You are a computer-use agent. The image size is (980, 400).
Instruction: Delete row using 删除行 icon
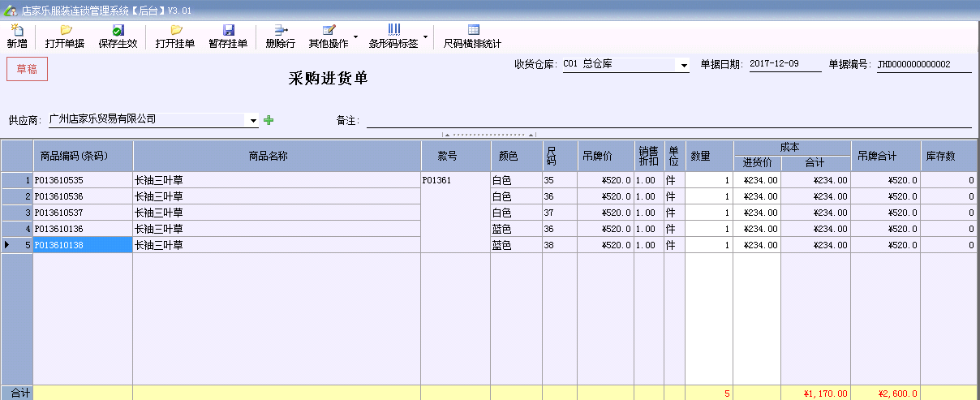281,30
